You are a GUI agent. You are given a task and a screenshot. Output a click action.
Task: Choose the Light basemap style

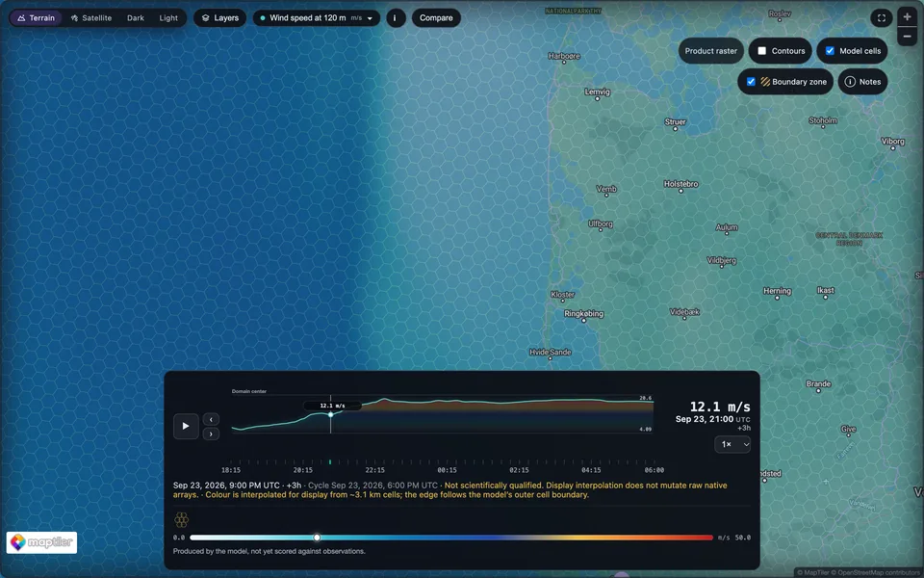pos(168,17)
